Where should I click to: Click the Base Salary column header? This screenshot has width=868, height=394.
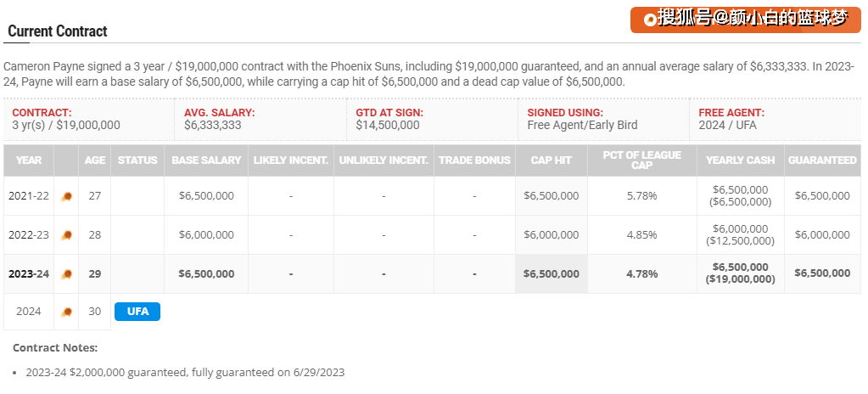pos(206,160)
